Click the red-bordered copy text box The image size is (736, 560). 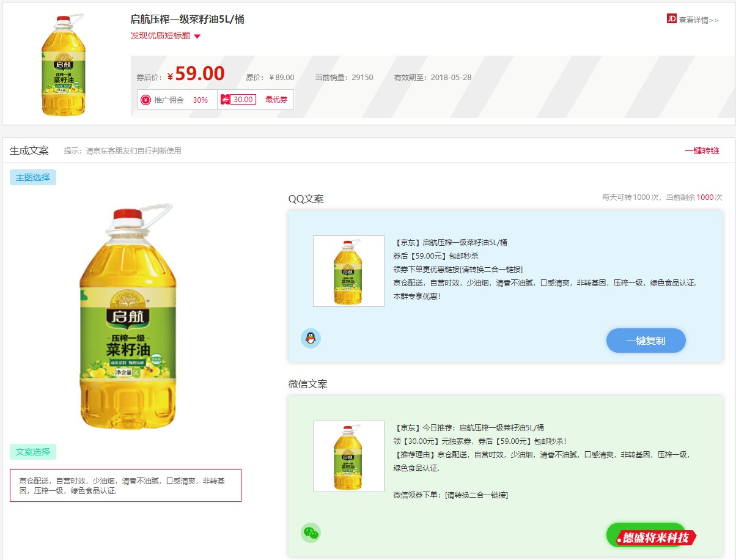click(125, 485)
